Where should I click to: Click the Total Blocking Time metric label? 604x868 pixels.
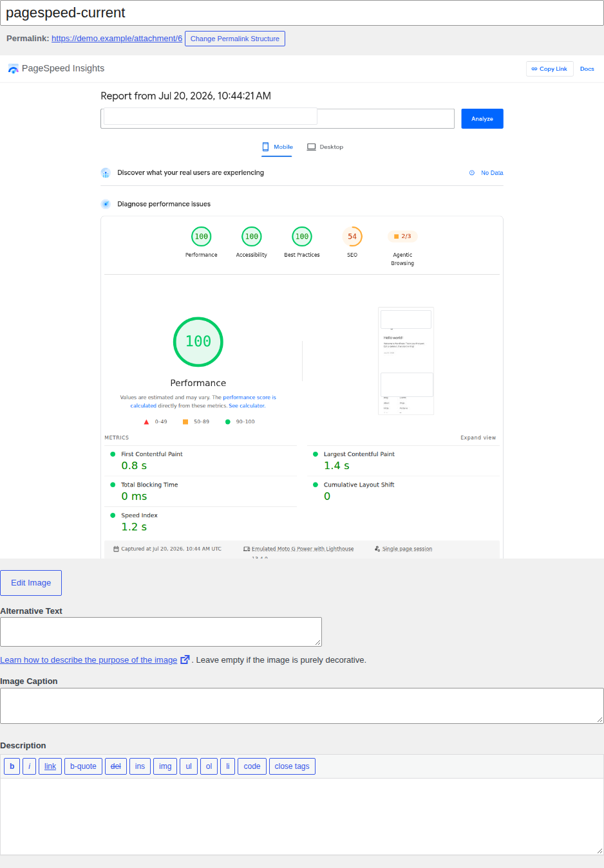(x=149, y=485)
